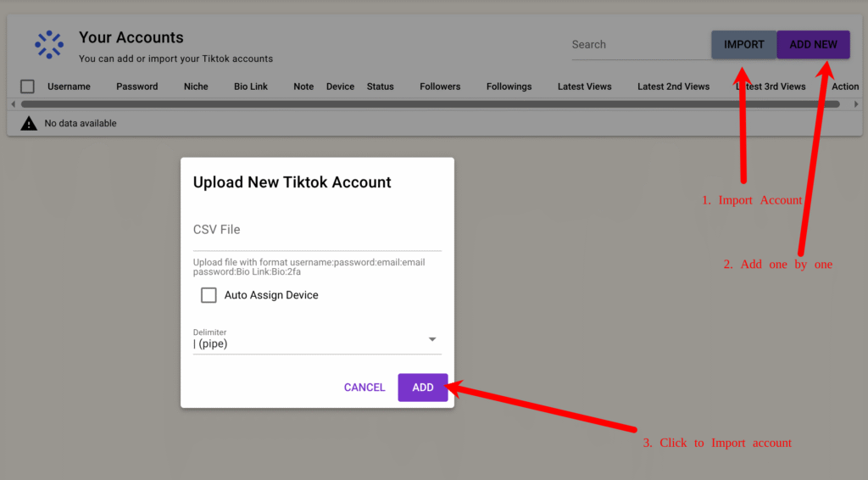Image resolution: width=868 pixels, height=480 pixels.
Task: Select the Latest Views column header
Action: pyautogui.click(x=584, y=87)
